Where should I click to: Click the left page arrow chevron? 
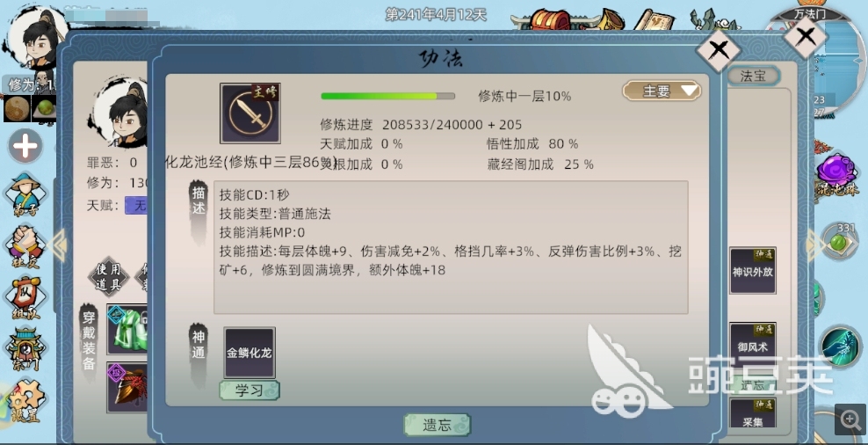click(57, 244)
